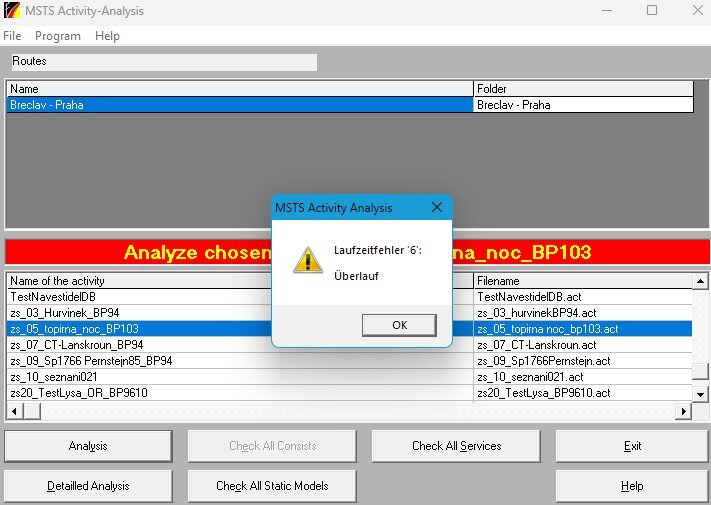Select the TestNavestidelDB activity
711x505 pixels.
coord(240,297)
